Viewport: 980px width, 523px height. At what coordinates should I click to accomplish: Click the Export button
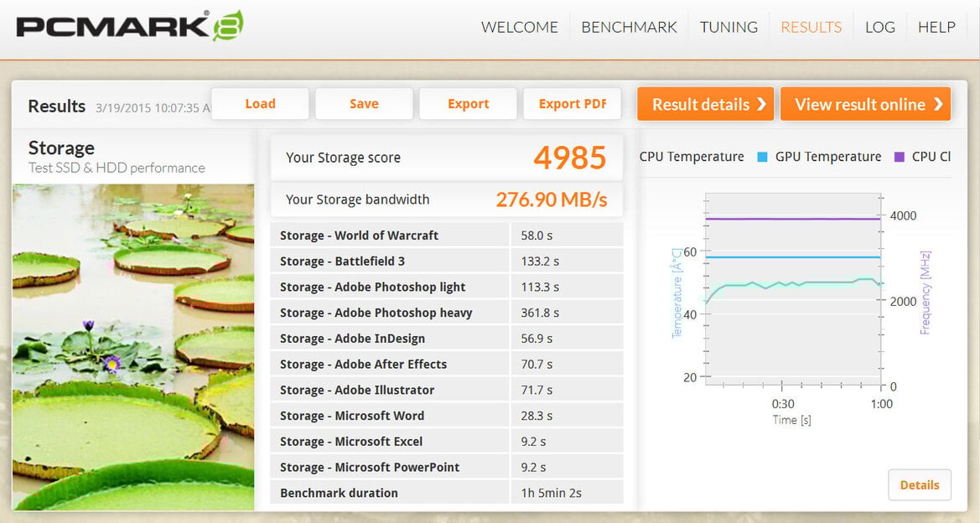(x=468, y=104)
